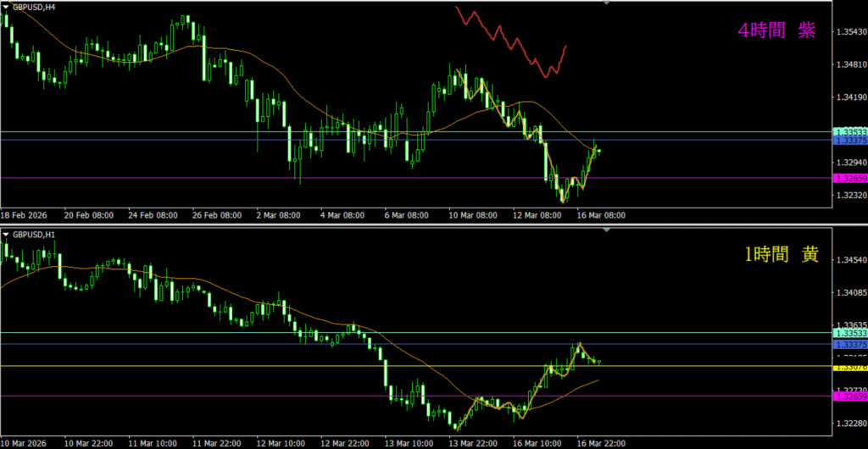Select the yellow 1.33078 price tag on H1
Screen dimensions: 868x449
[x=850, y=367]
